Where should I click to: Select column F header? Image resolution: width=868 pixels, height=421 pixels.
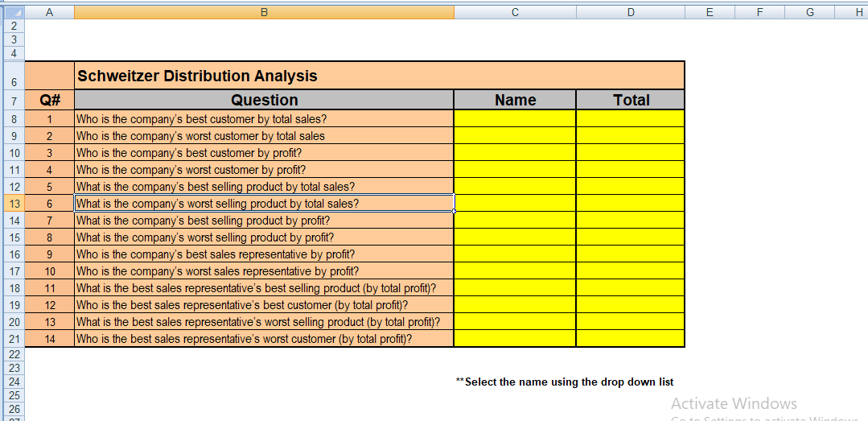coord(759,12)
